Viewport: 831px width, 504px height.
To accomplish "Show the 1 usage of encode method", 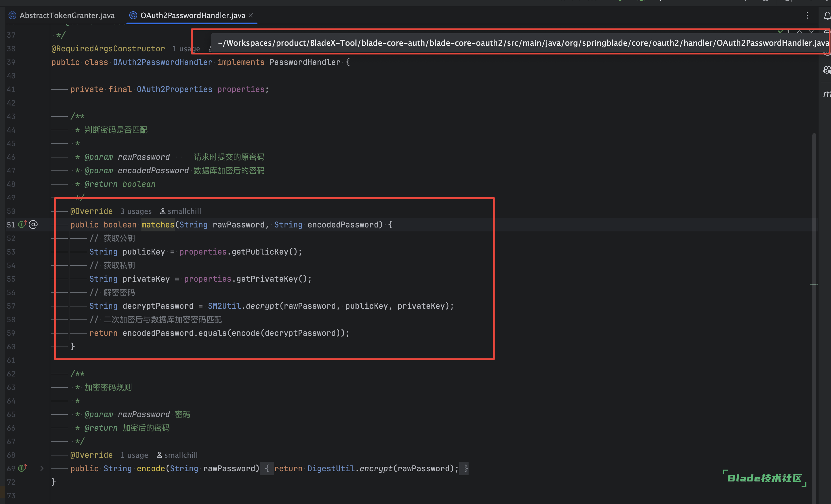I will pyautogui.click(x=134, y=455).
